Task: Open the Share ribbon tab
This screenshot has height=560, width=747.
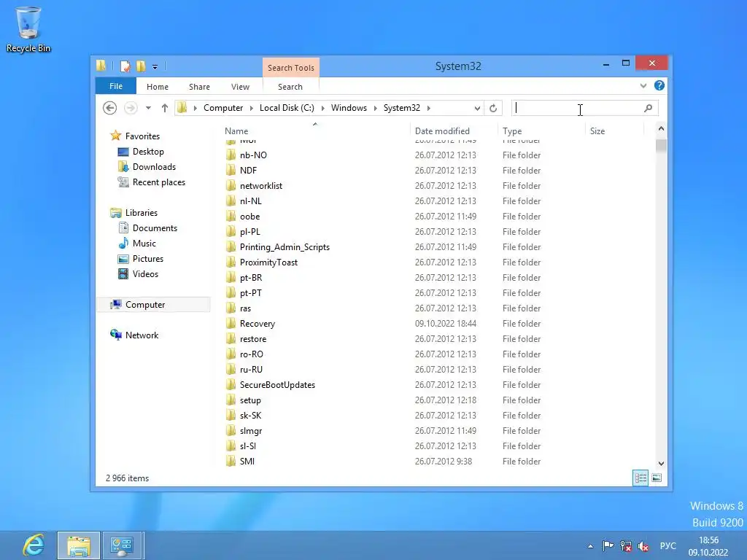Action: coord(199,87)
